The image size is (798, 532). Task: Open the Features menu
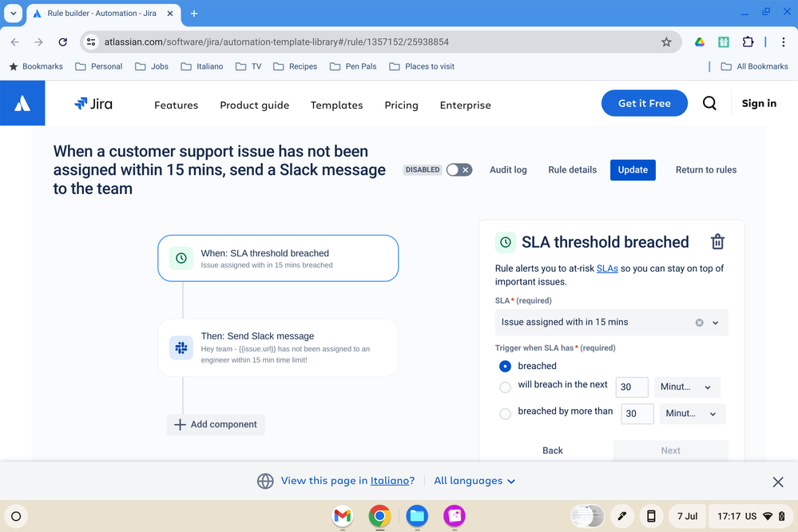click(176, 105)
